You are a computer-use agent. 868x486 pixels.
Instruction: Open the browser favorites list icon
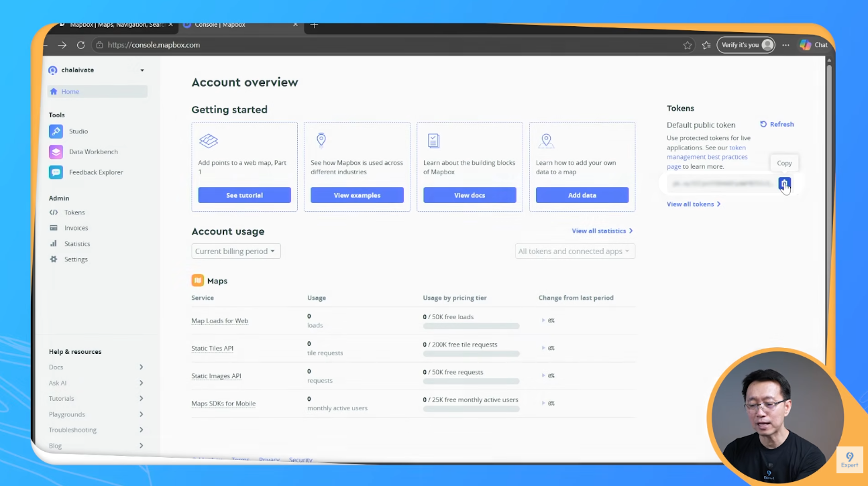(x=706, y=45)
